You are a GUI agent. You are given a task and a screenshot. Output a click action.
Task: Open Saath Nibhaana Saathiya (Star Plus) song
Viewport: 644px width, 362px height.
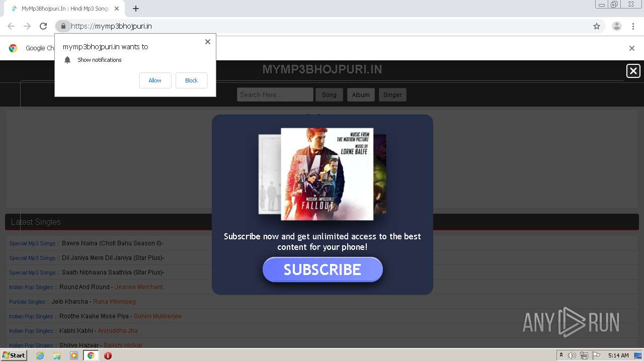tap(113, 273)
